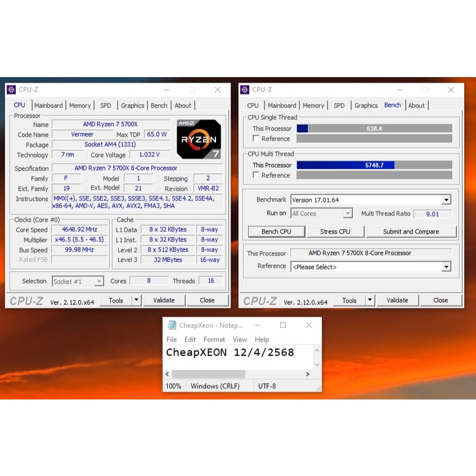Click the CPU-Z icon in Bench window title bar
This screenshot has width=476, height=476.
(245, 90)
